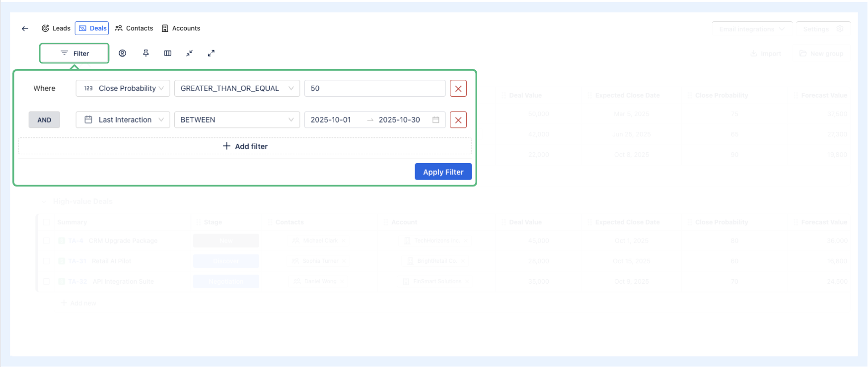The height and width of the screenshot is (367, 868).
Task: Open the Accounts tab
Action: coord(181,28)
